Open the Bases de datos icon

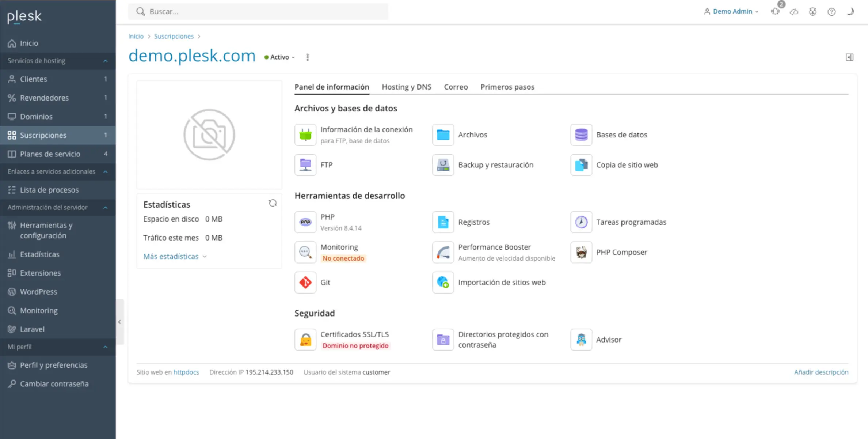point(581,135)
